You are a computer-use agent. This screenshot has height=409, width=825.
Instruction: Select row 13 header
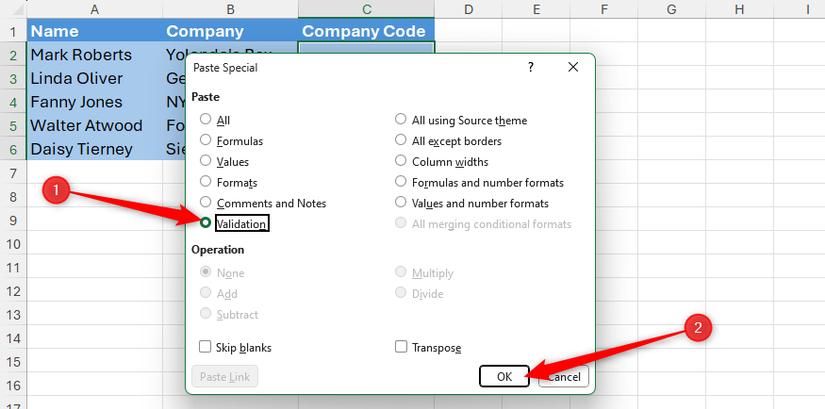13,314
